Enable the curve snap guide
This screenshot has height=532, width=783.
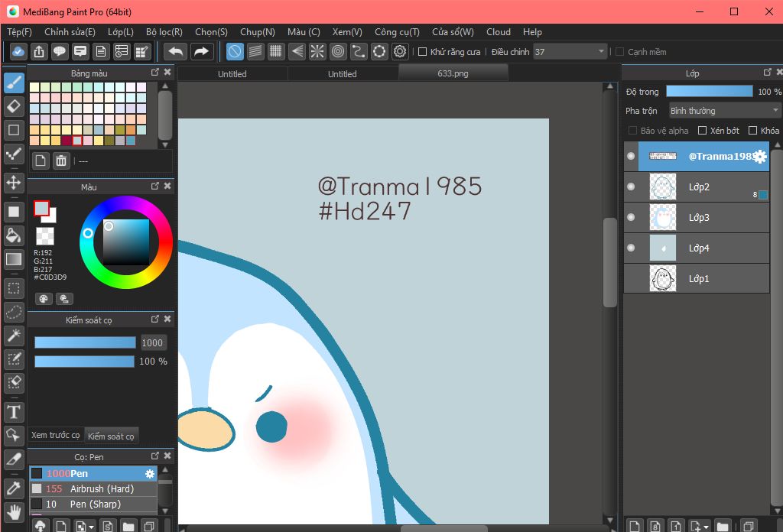point(359,51)
